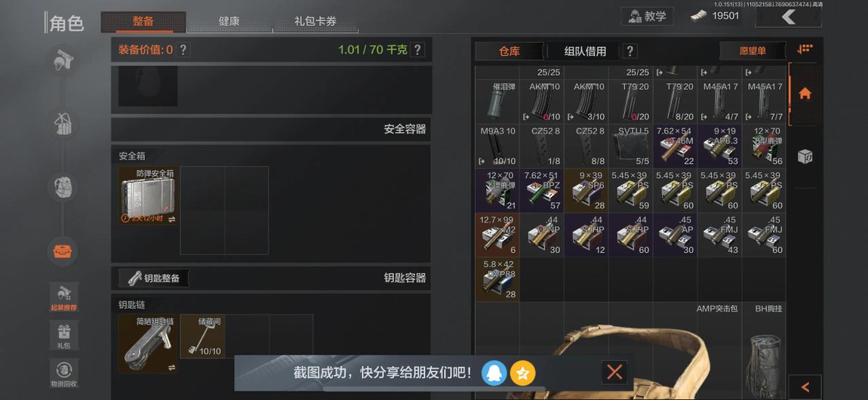Viewport: 868px width, 400px height.
Task: Swap the 简陋钥匙链 keychain item
Action: point(171,368)
